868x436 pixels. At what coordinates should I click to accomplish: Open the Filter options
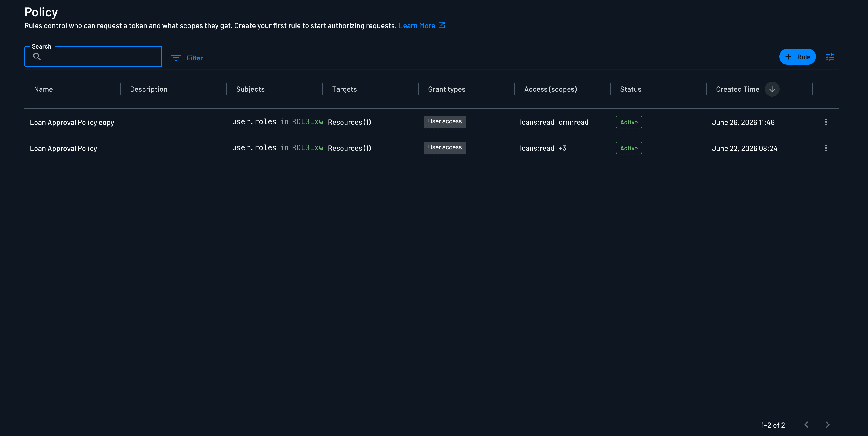187,58
